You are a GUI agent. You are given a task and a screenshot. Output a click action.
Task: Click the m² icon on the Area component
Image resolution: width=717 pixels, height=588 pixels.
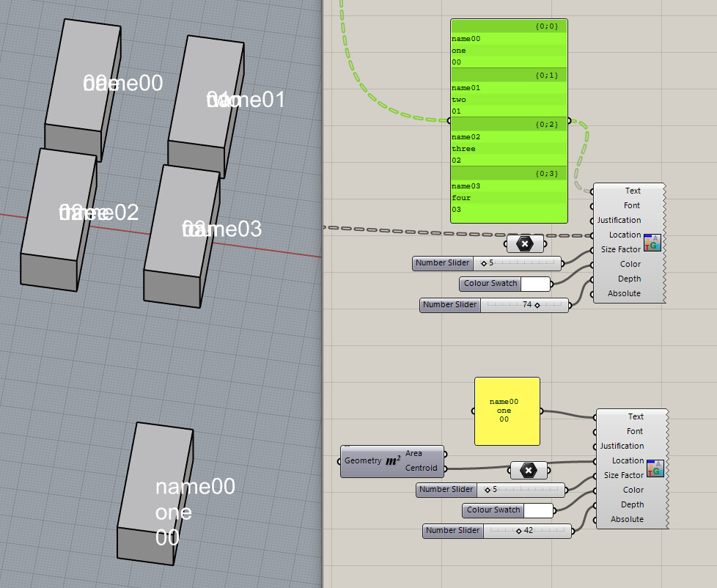[x=393, y=460]
